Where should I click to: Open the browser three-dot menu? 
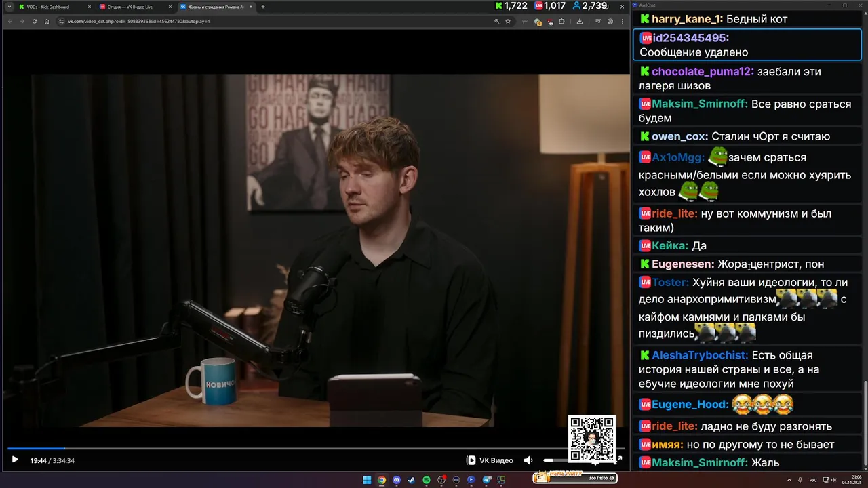[623, 21]
